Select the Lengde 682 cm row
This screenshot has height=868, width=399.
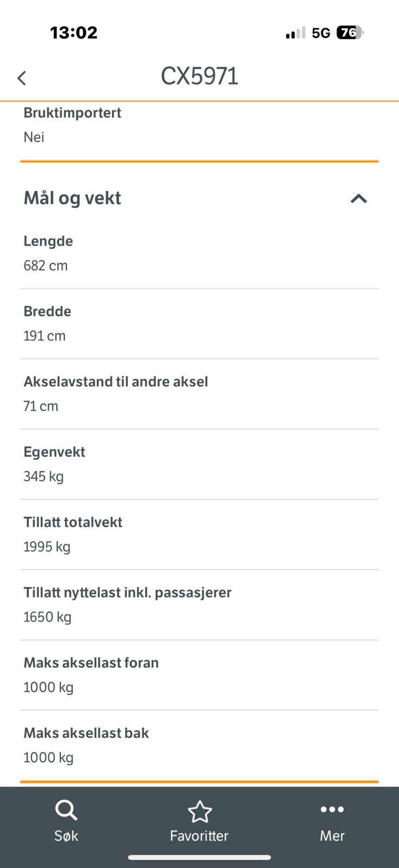click(x=199, y=253)
